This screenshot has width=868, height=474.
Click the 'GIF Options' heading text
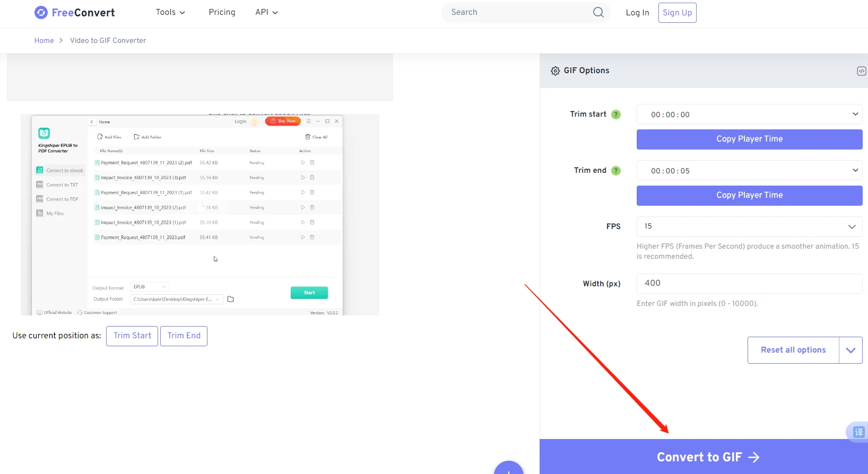tap(586, 71)
